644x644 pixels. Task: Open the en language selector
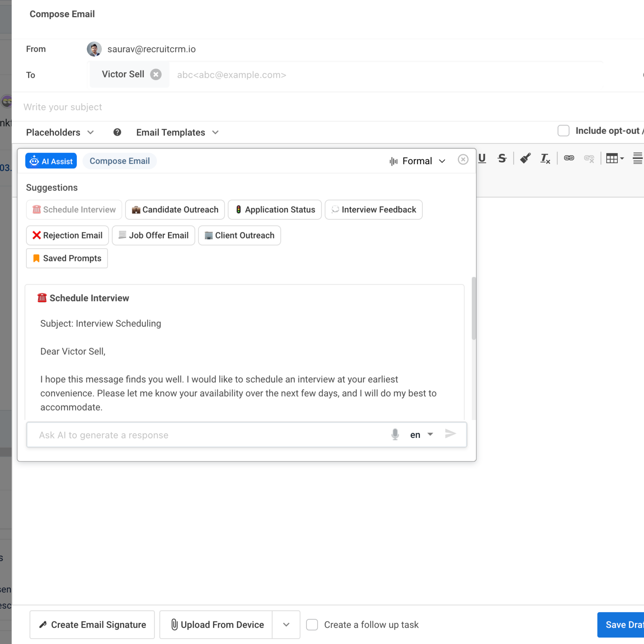click(x=422, y=435)
